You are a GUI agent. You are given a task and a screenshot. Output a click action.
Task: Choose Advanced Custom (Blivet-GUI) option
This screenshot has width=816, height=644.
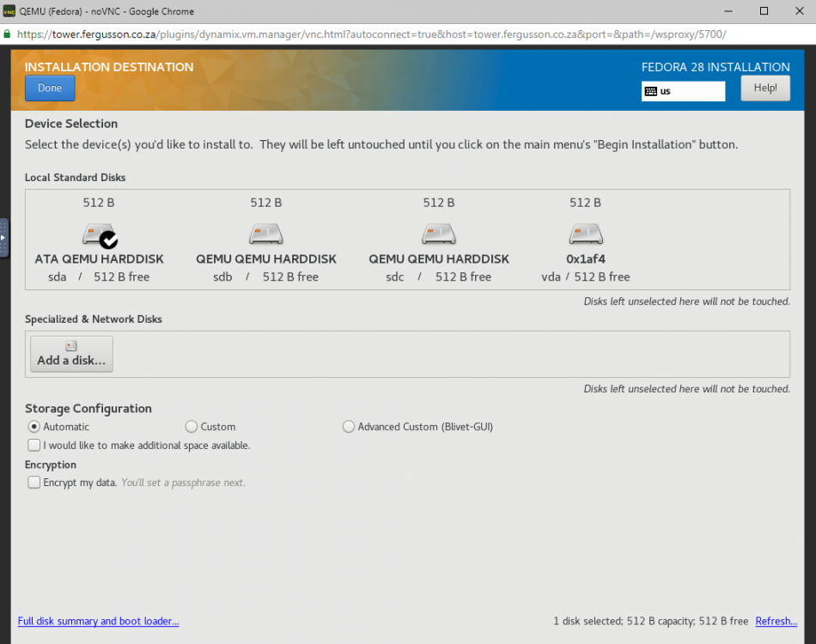(348, 427)
